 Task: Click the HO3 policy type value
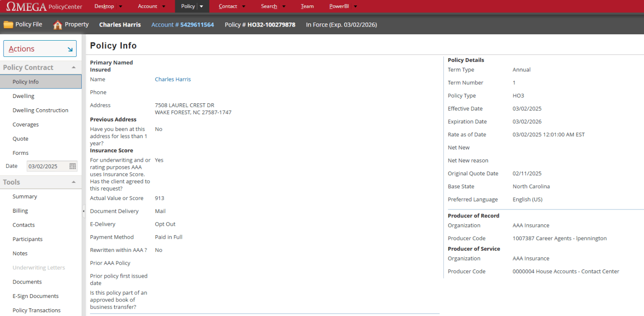point(518,96)
